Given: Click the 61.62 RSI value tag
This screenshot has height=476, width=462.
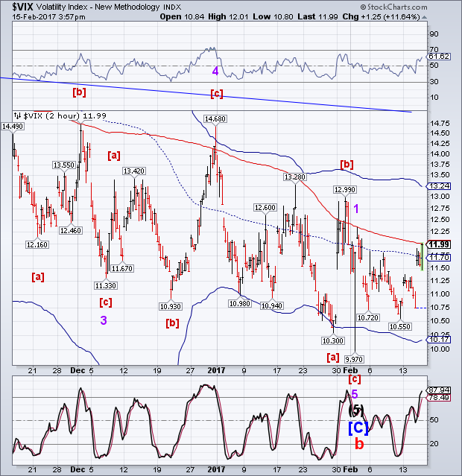Looking at the screenshot, I should pyautogui.click(x=439, y=57).
